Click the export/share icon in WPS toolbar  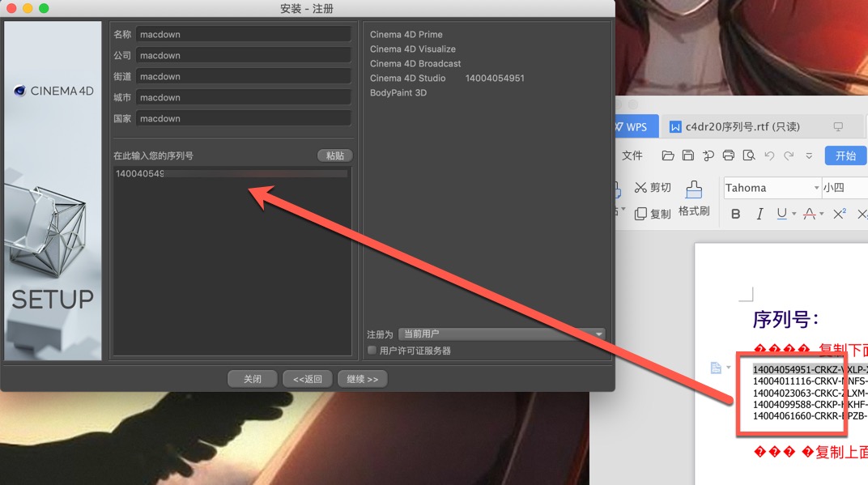point(708,155)
